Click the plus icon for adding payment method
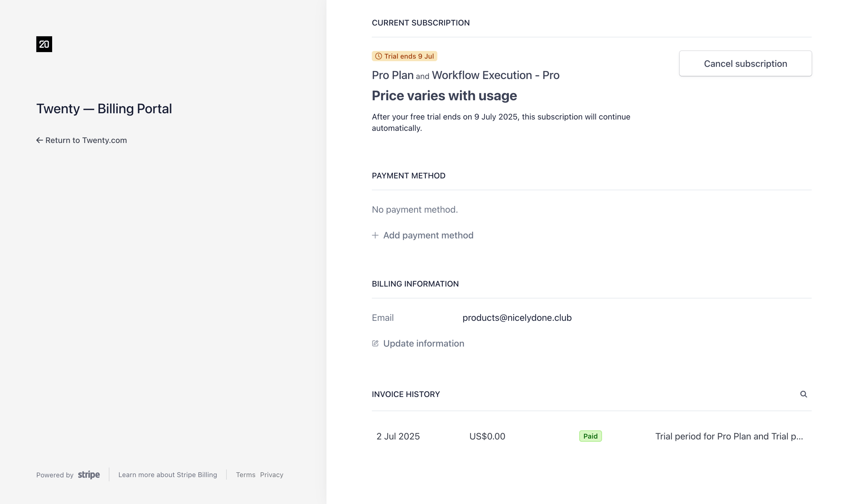This screenshot has width=857, height=504. tap(375, 235)
